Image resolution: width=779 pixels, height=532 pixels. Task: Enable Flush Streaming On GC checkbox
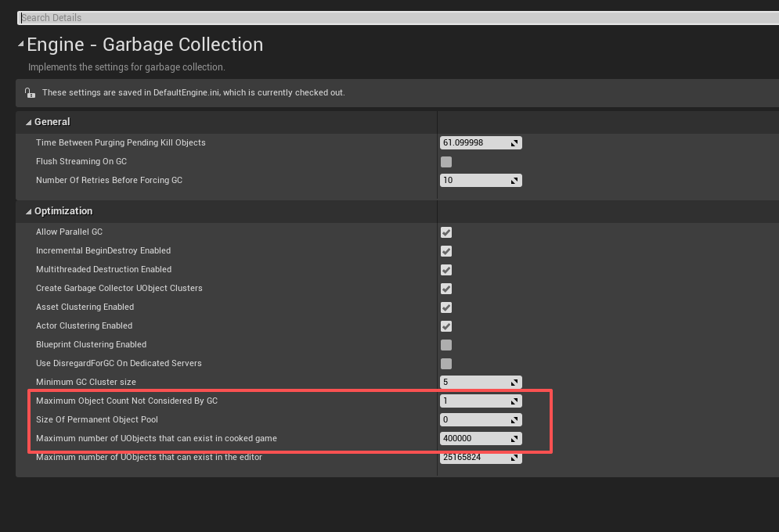(446, 162)
